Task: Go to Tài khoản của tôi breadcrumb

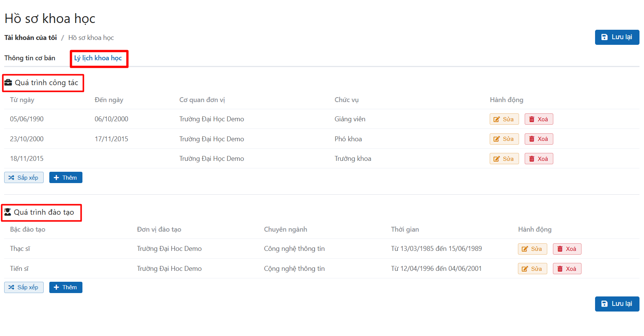Action: click(30, 38)
